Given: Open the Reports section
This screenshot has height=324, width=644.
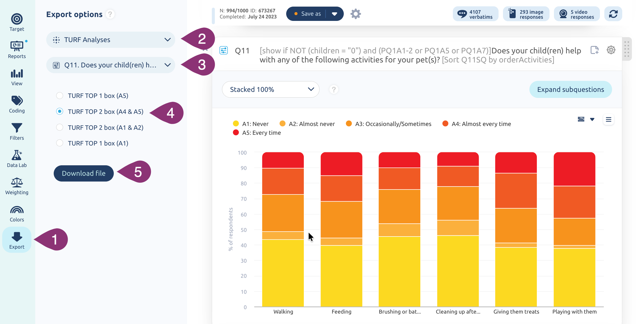Looking at the screenshot, I should point(17,50).
